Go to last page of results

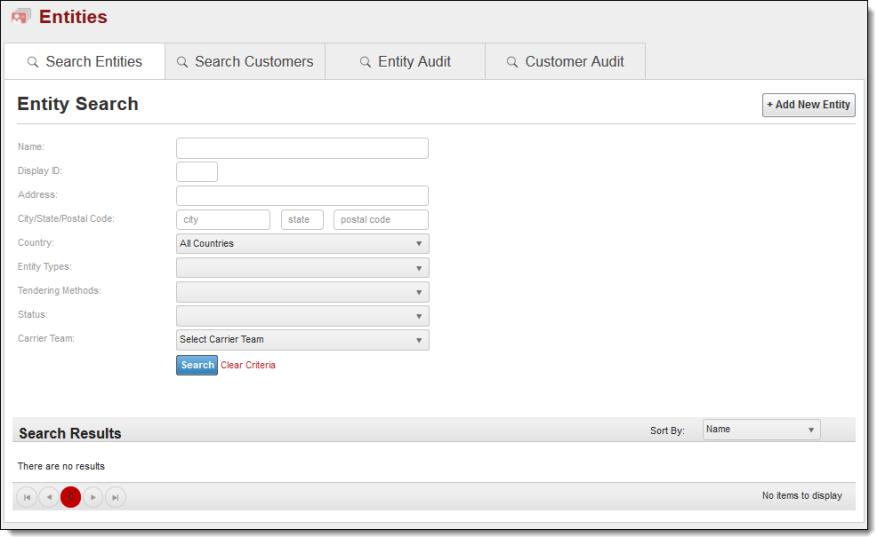pyautogui.click(x=115, y=497)
